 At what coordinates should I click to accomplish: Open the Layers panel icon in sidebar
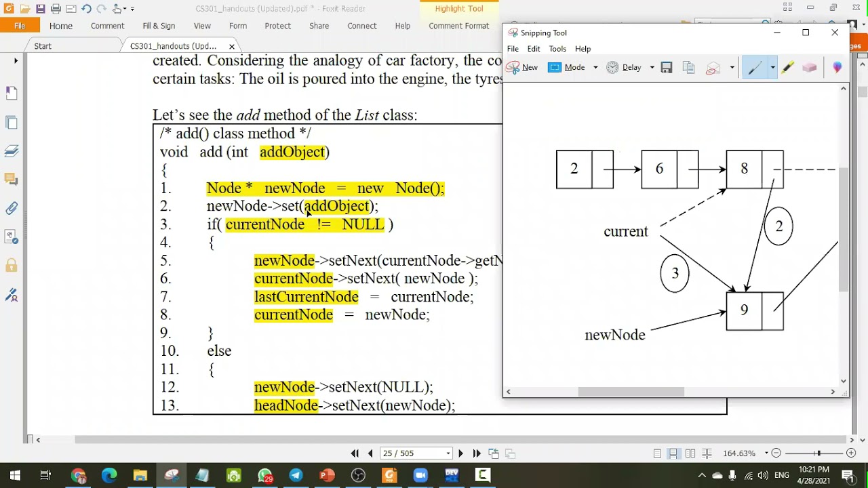(12, 151)
